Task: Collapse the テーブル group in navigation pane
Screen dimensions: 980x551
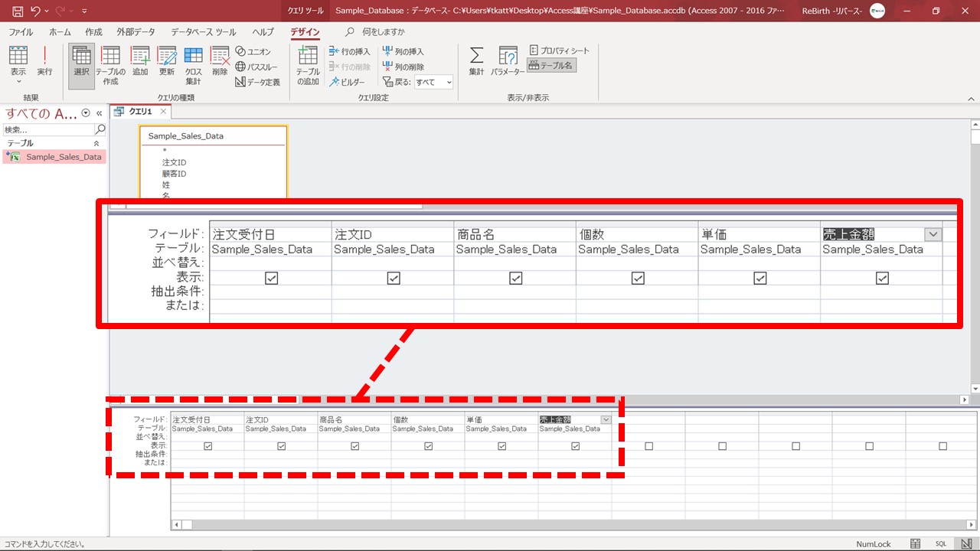Action: click(x=96, y=143)
